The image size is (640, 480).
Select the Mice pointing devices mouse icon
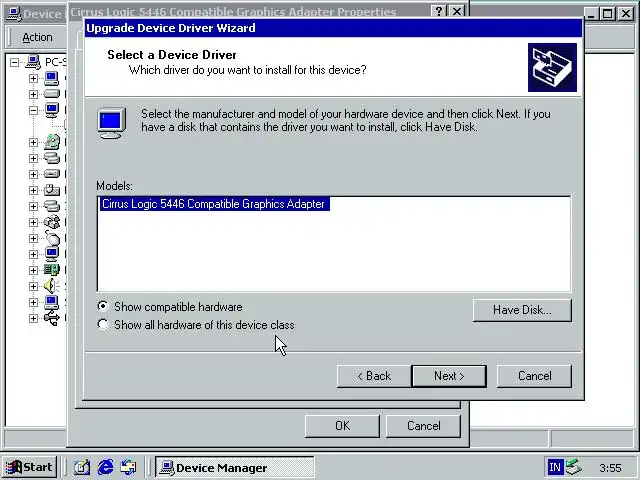pyautogui.click(x=52, y=238)
